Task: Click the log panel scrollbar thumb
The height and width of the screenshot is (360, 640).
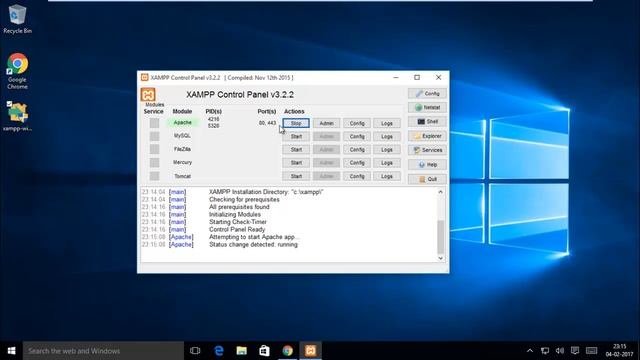Action: pos(440,237)
